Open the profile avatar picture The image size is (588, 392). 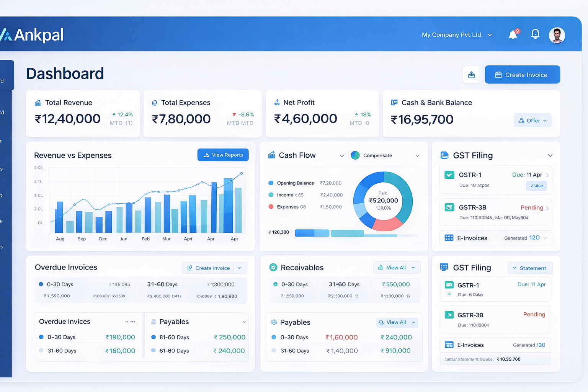click(x=557, y=35)
